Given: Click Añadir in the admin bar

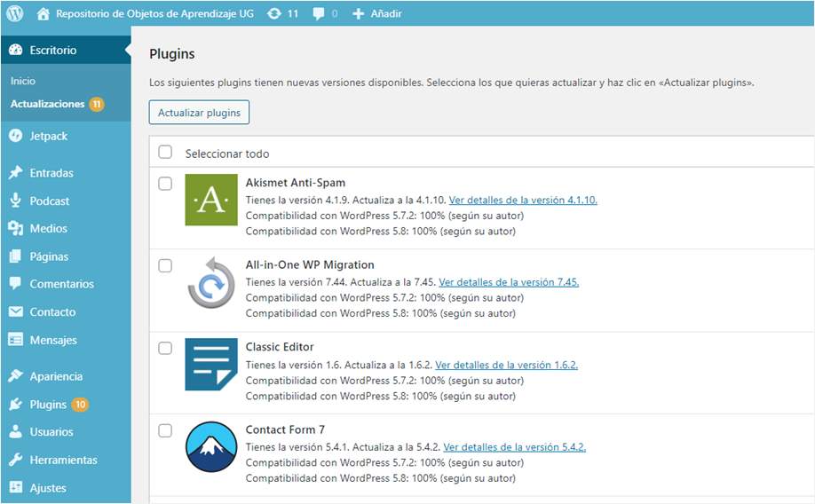Looking at the screenshot, I should tap(386, 14).
